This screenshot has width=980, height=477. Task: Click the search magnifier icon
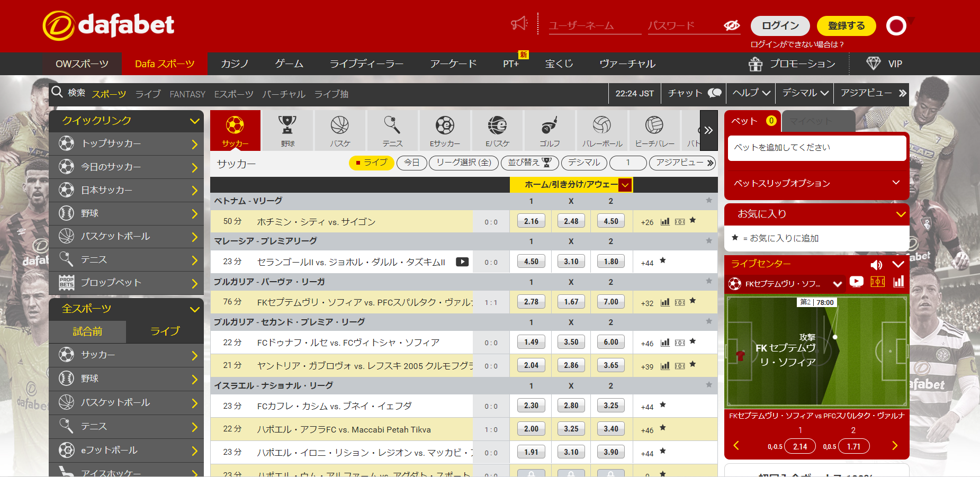click(x=57, y=92)
